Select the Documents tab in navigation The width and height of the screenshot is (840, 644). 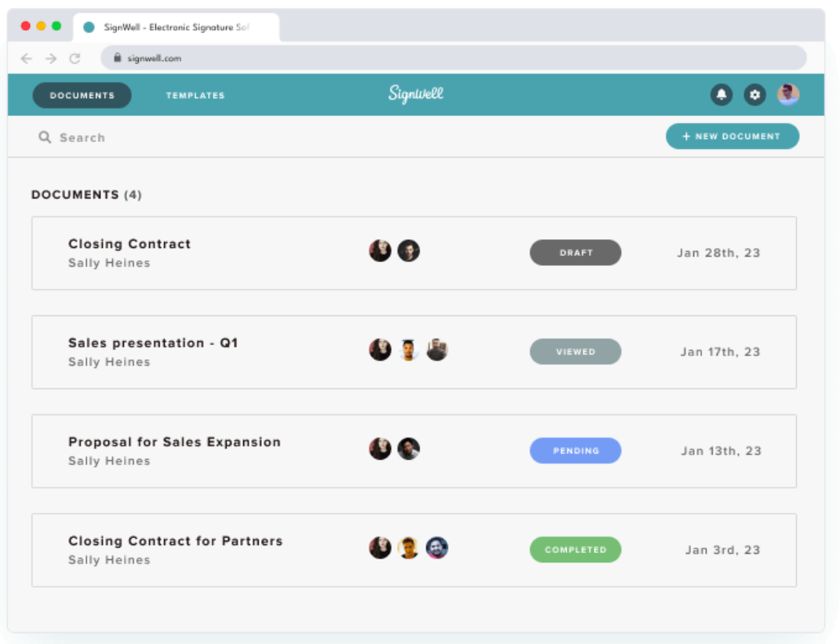(x=82, y=95)
